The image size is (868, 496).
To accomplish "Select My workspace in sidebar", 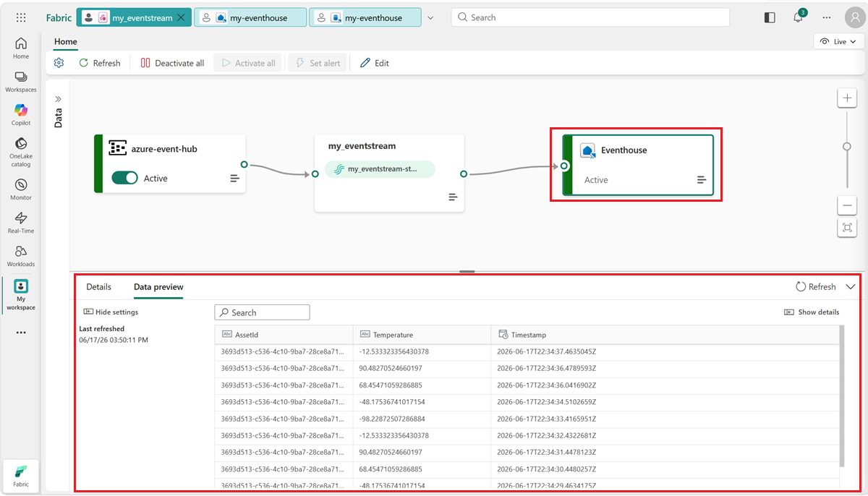I will pos(21,294).
